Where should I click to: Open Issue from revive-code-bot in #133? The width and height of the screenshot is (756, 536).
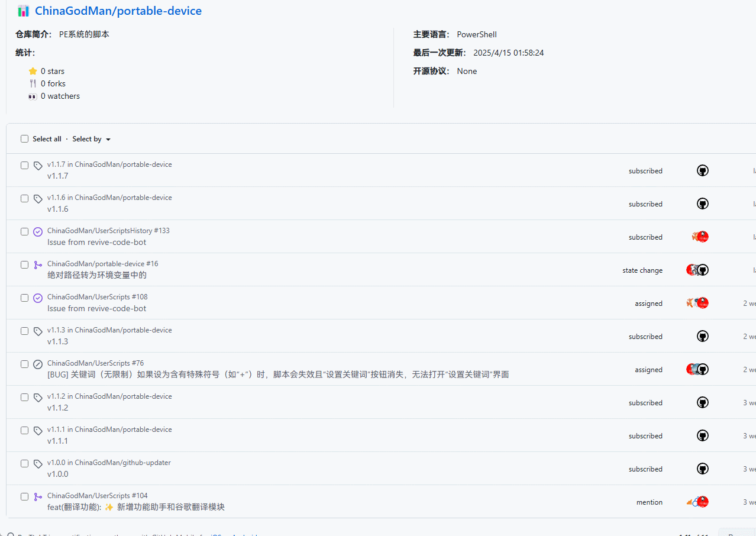coord(96,242)
